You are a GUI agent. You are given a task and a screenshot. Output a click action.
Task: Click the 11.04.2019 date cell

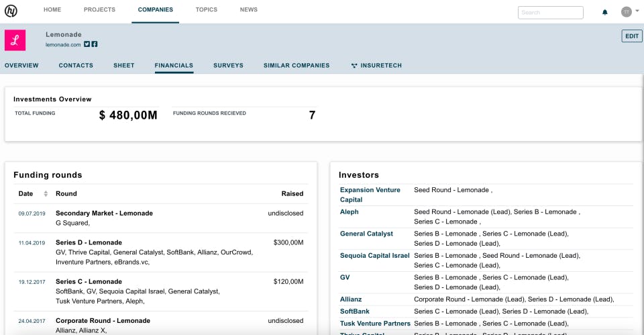click(32, 243)
